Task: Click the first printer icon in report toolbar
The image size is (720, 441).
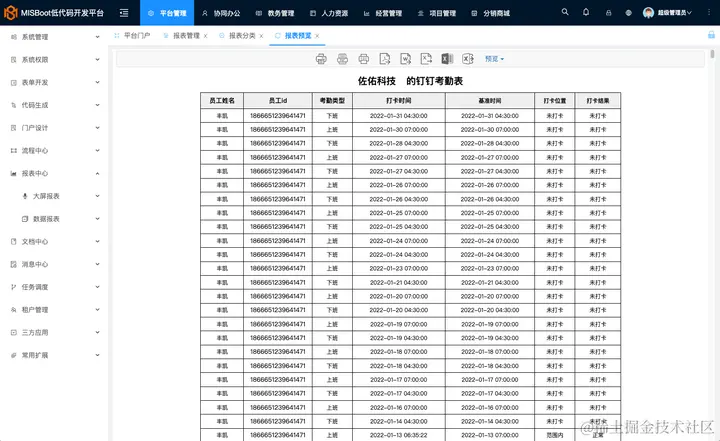Action: pos(321,59)
